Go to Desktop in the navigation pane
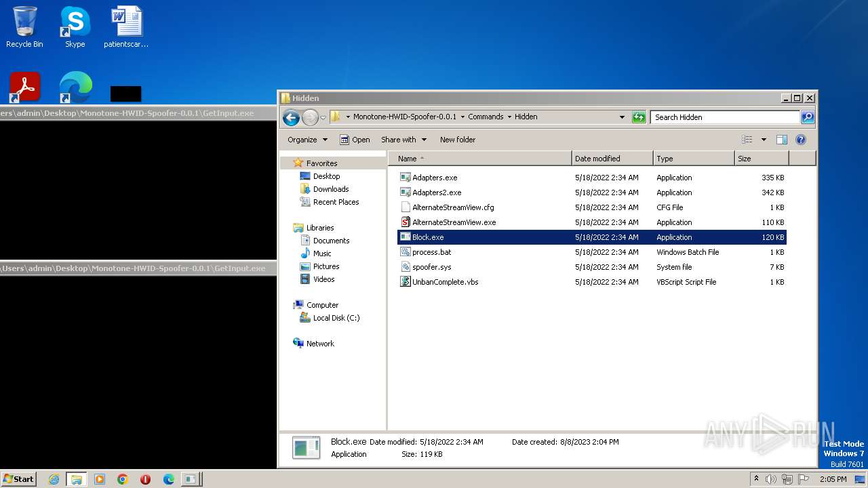868x488 pixels. [326, 176]
